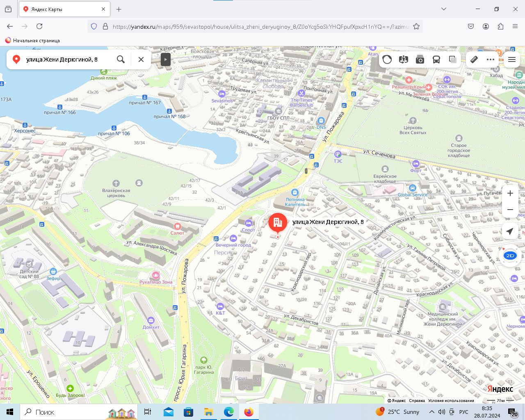Open Firefox View icon

8,9
